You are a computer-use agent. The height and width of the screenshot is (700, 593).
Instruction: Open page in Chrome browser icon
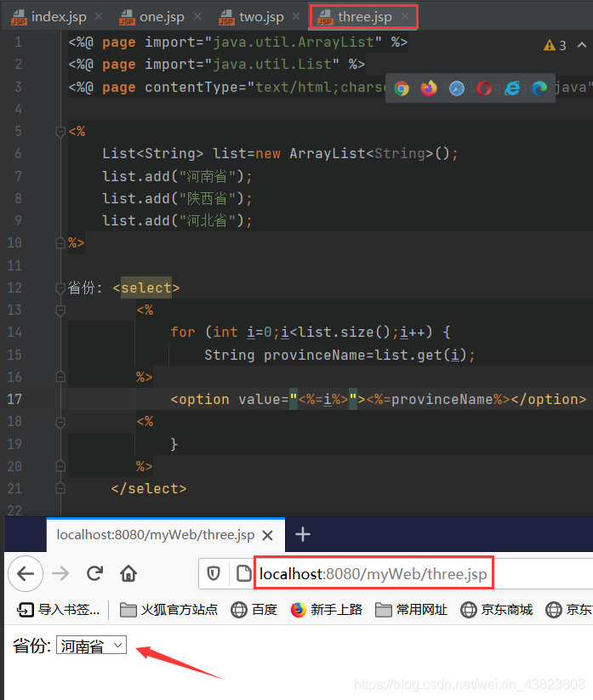402,88
